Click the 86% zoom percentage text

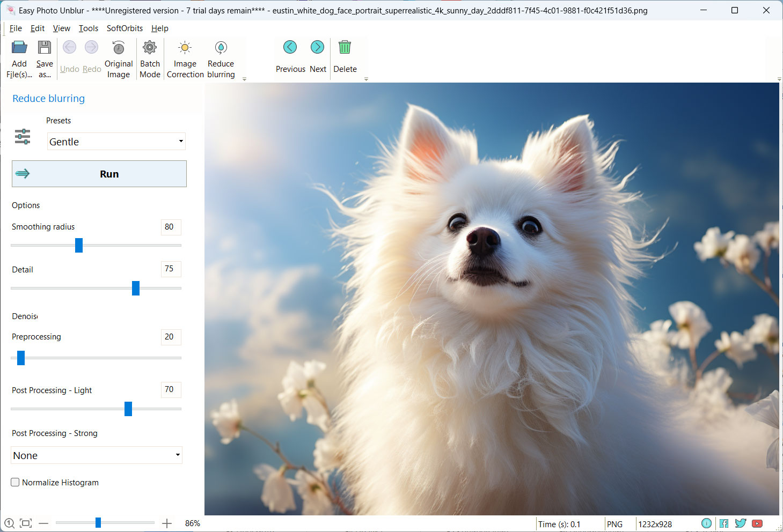pyautogui.click(x=193, y=523)
